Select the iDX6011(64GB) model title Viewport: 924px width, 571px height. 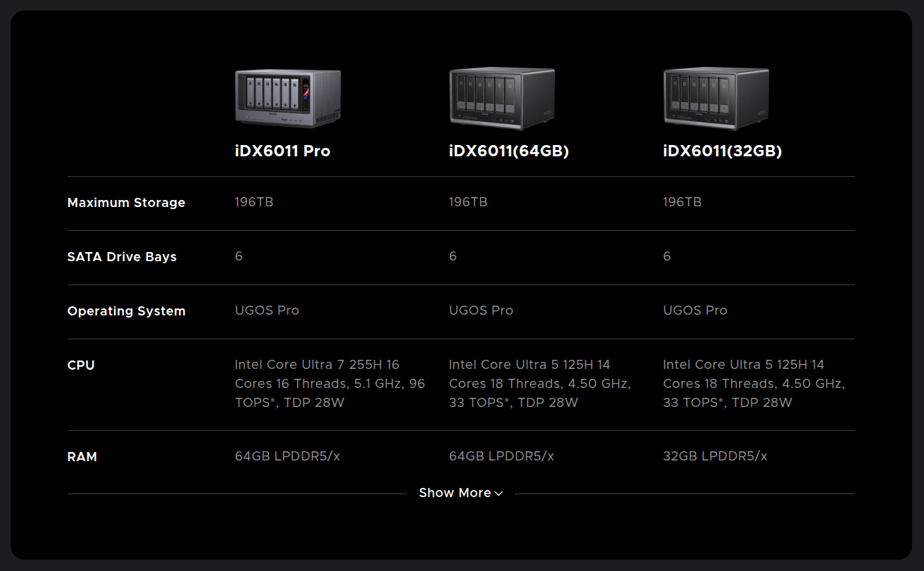click(x=509, y=151)
